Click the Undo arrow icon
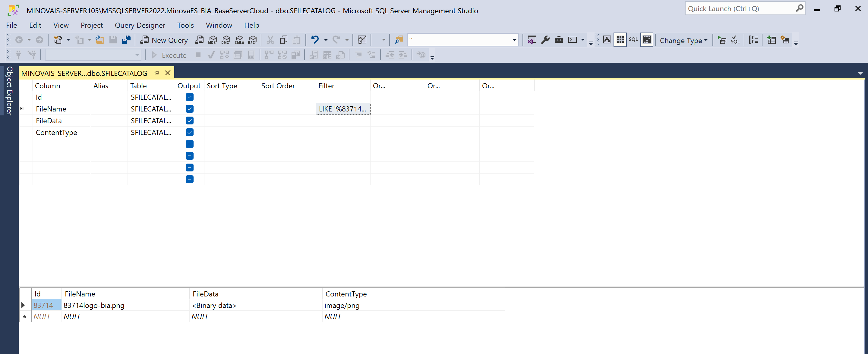The width and height of the screenshot is (868, 354). pos(315,40)
